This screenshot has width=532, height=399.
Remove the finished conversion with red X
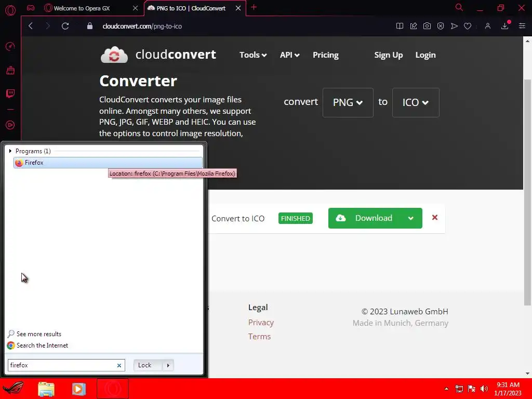point(435,218)
